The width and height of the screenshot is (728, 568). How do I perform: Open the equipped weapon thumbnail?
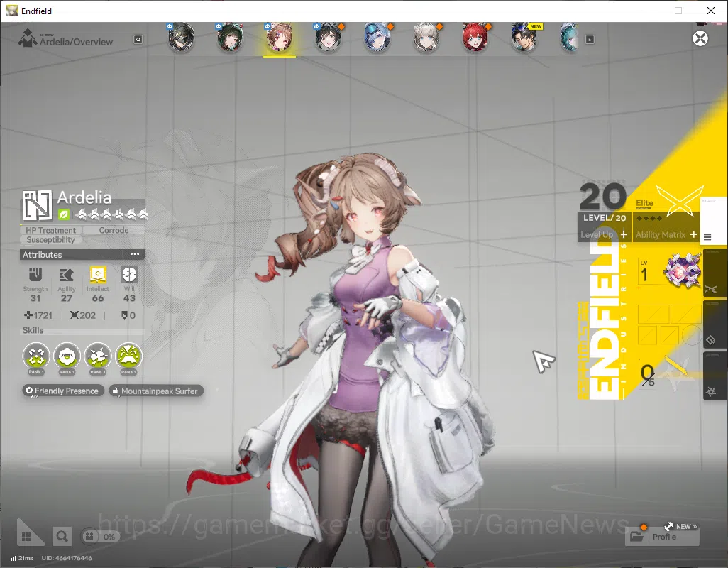click(x=682, y=271)
